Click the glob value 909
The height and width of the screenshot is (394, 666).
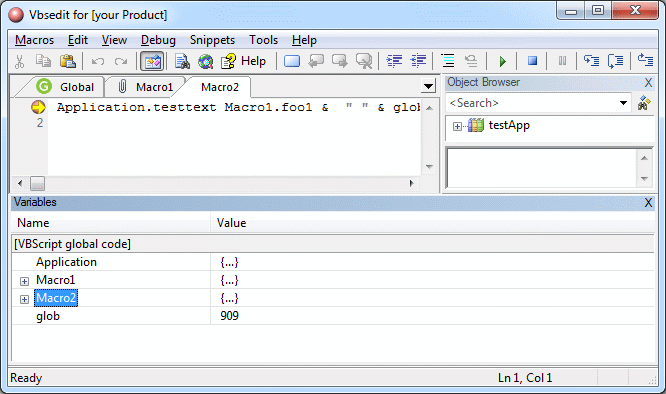click(x=229, y=316)
